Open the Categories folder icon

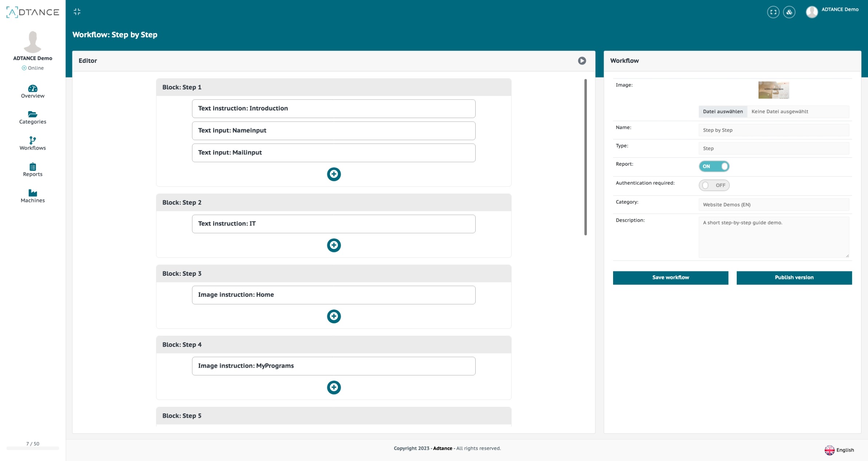(33, 114)
